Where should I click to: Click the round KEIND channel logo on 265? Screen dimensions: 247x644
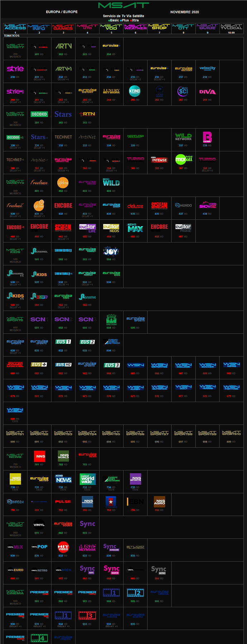click(135, 91)
